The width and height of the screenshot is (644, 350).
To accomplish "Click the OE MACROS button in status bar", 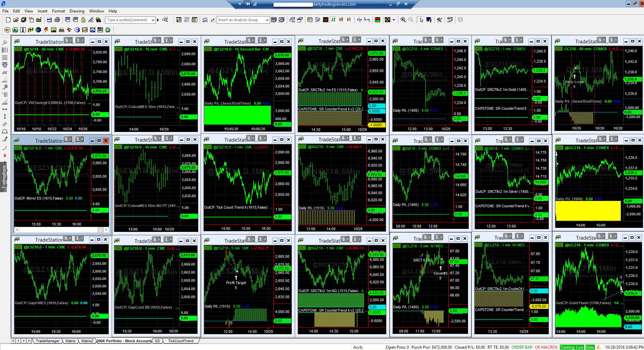I will pos(546,347).
